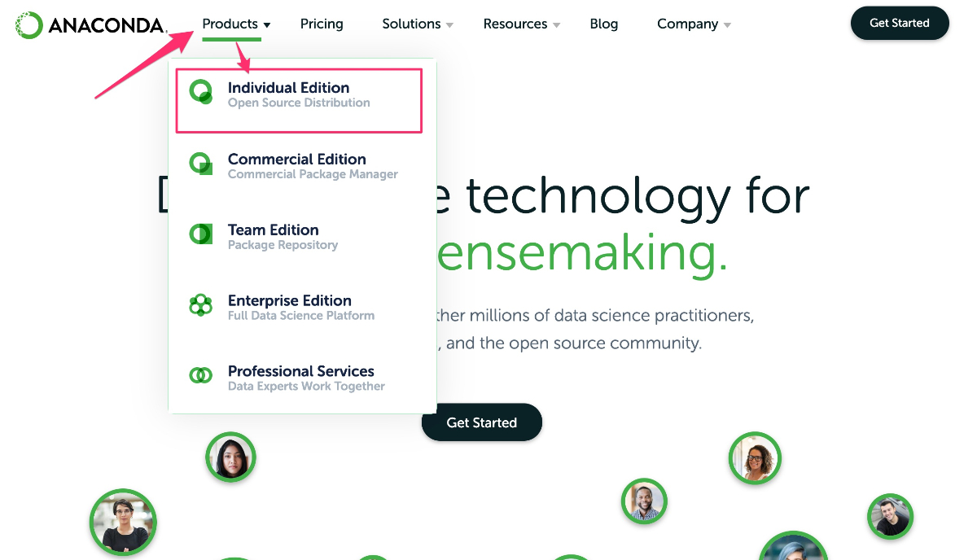The width and height of the screenshot is (977, 560).
Task: Click 'Open Source Distribution' subtitle
Action: (299, 103)
